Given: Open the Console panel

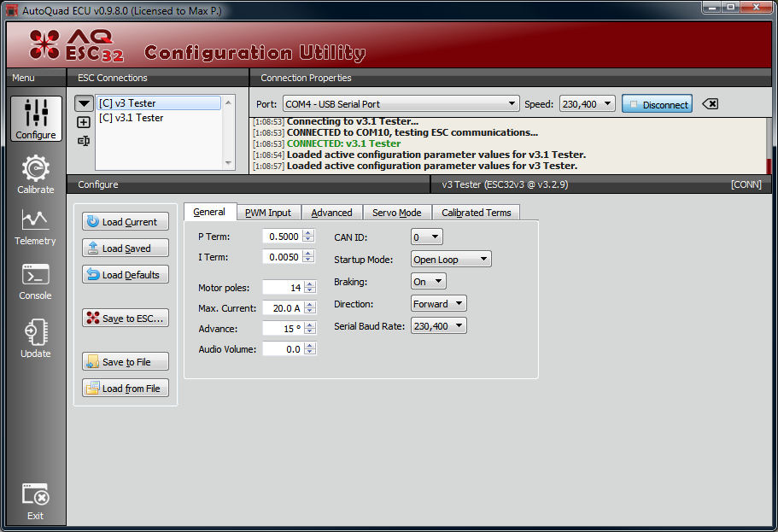Looking at the screenshot, I should tap(35, 282).
